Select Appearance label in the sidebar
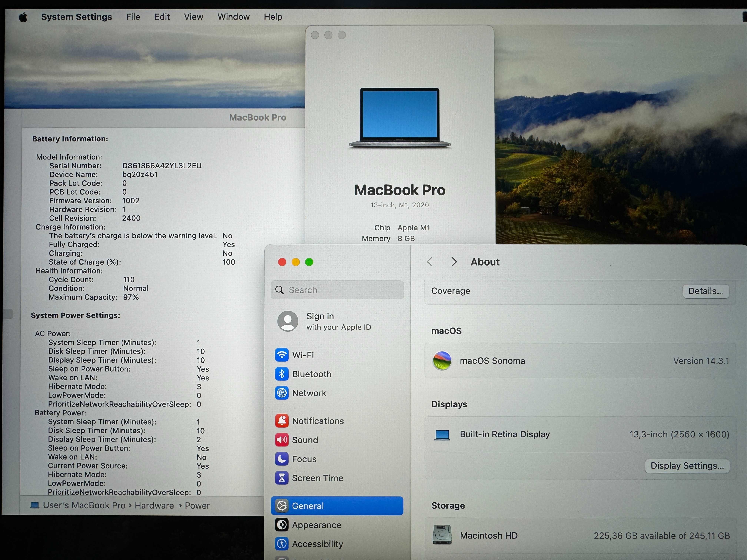Viewport: 747px width, 560px height. 316,525
